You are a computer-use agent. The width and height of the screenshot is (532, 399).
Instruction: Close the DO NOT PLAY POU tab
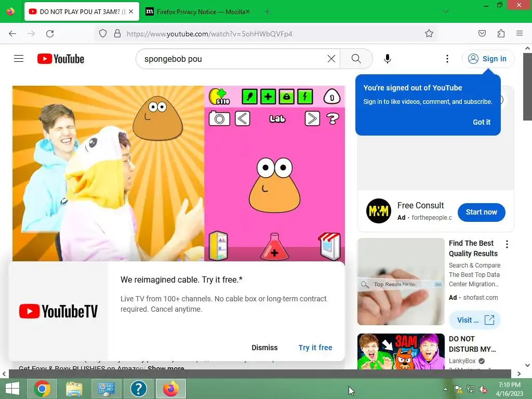pyautogui.click(x=131, y=11)
